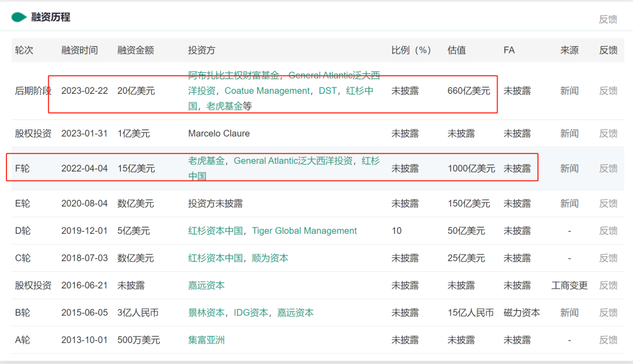
Task: Select the 1000亿美元 valuation cell
Action: pyautogui.click(x=471, y=169)
